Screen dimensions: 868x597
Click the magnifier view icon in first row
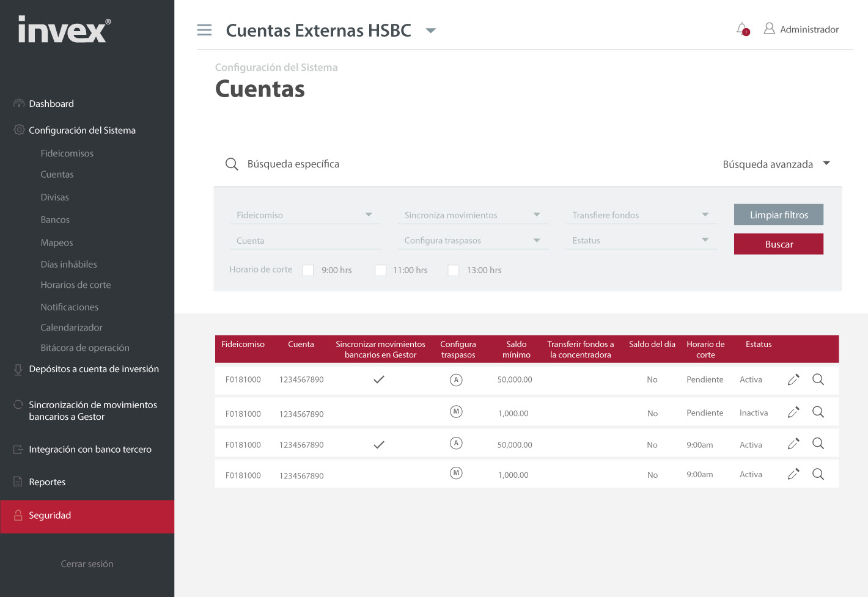point(818,379)
